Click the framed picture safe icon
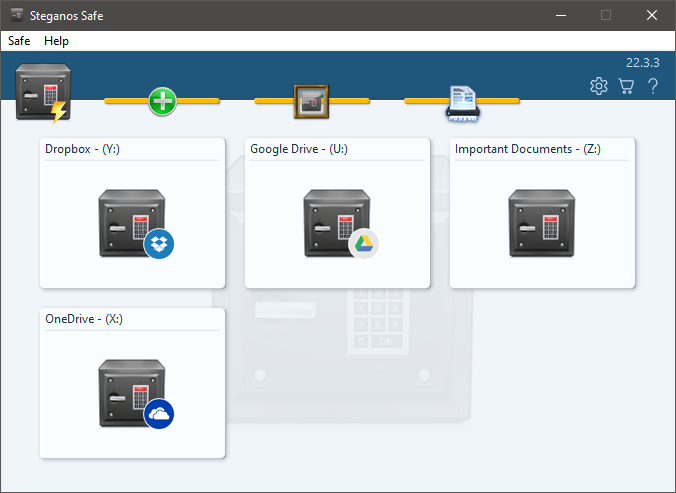 (311, 100)
